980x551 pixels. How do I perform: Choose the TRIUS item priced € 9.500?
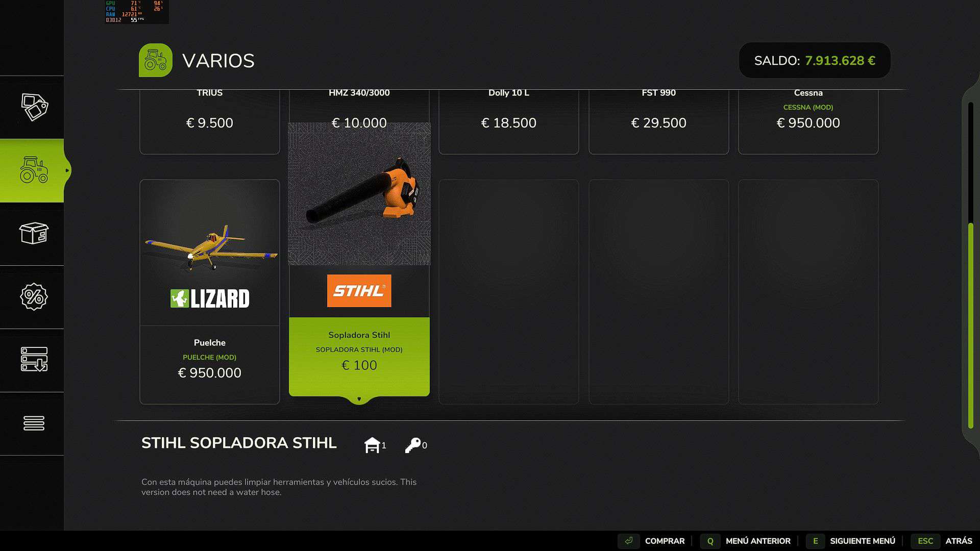(x=210, y=121)
